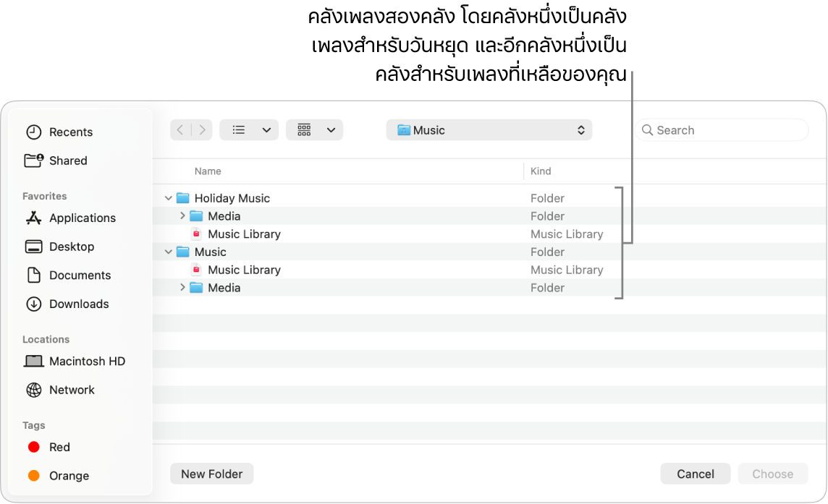Sort by the Kind column header
This screenshot has width=828, height=504.
(x=541, y=171)
